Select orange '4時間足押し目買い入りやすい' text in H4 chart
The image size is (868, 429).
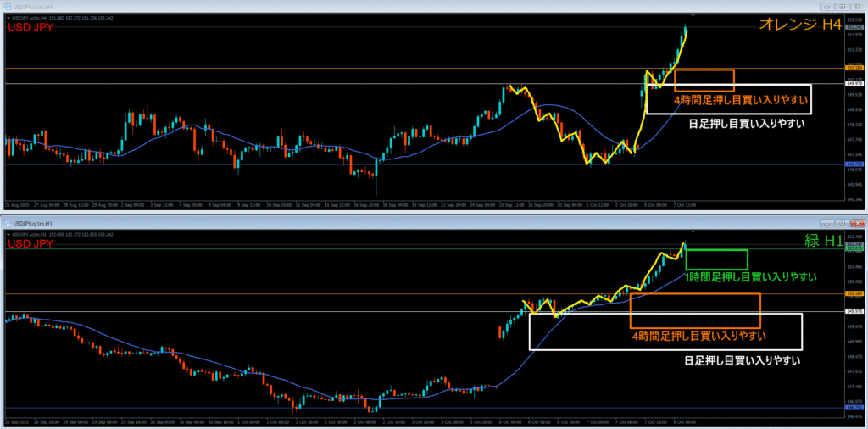click(x=739, y=101)
